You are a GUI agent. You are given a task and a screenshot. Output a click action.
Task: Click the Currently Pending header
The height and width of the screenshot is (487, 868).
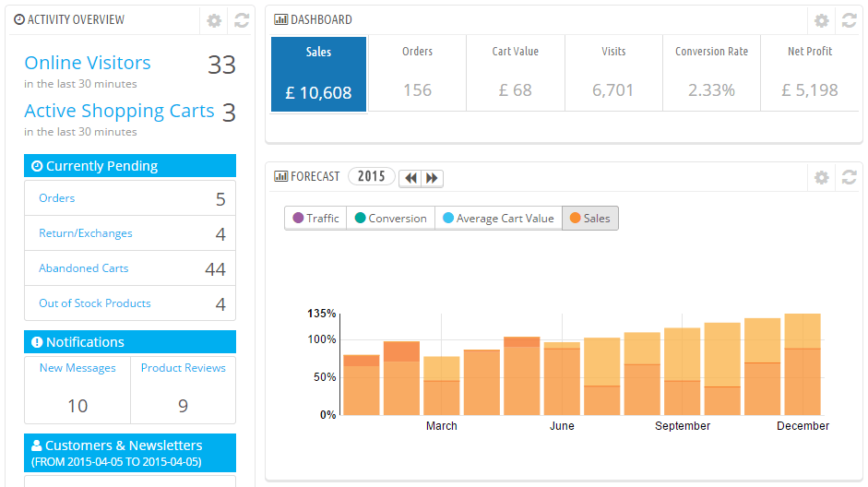pos(130,166)
